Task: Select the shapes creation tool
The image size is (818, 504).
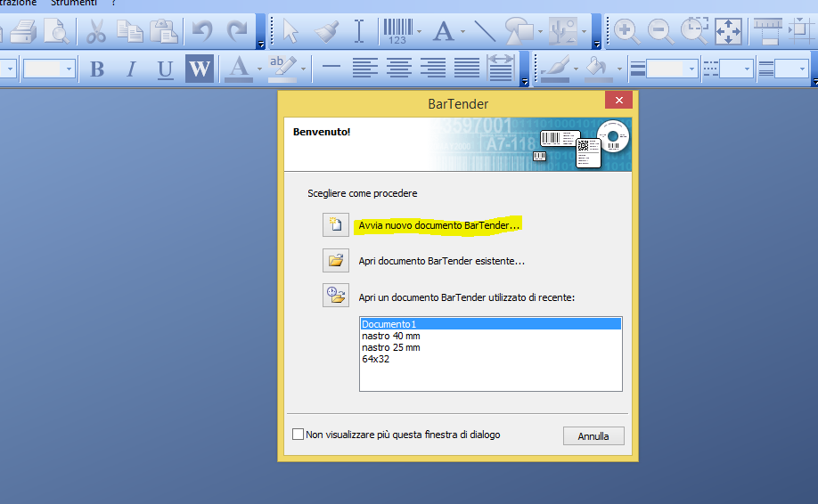Action: 519,31
